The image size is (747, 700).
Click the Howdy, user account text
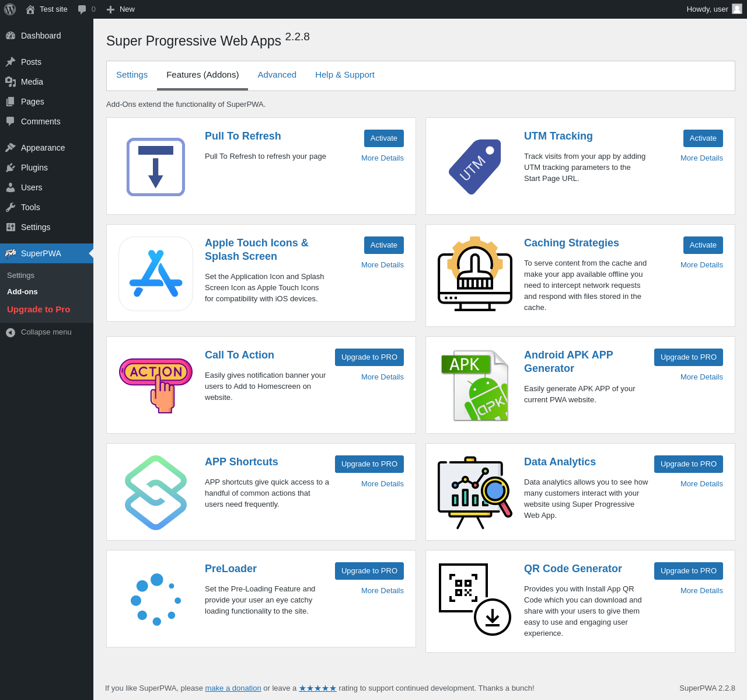pyautogui.click(x=707, y=9)
